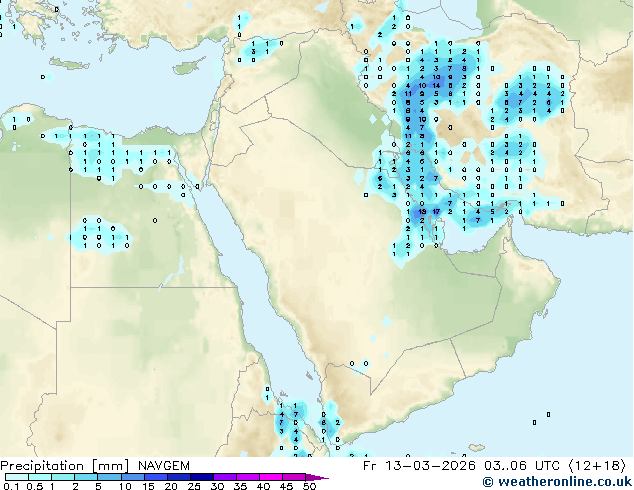Click the 10–15 mm legend color segment
Image resolution: width=634 pixels, height=490 pixels.
click(133, 477)
